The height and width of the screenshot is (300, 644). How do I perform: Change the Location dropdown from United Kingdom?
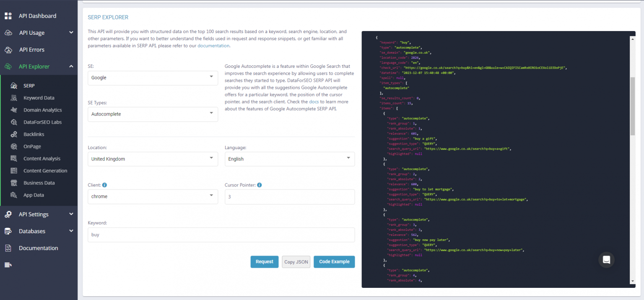[152, 159]
